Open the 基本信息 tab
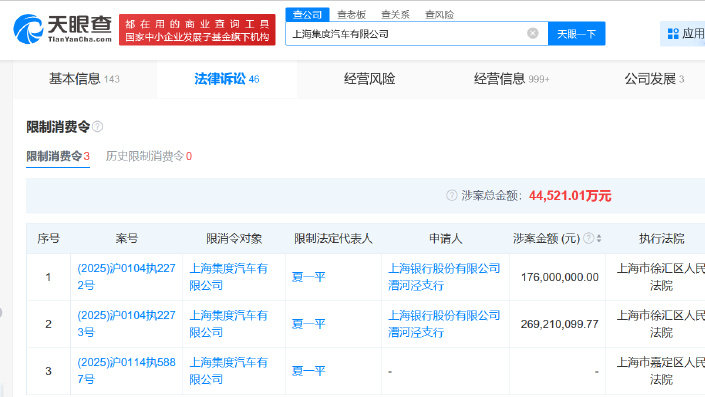Screen dimensions: 705x397 pyautogui.click(x=85, y=79)
